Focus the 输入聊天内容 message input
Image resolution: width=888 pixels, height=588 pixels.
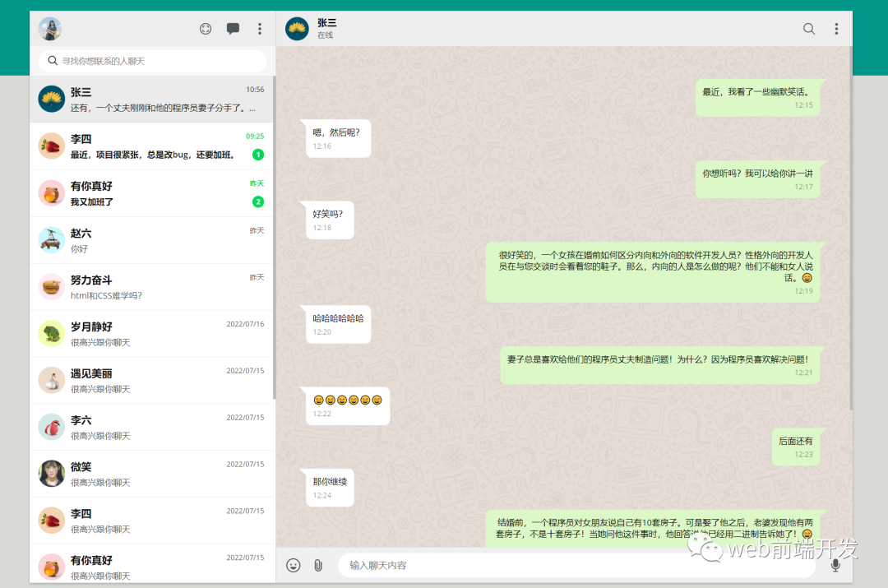(x=576, y=565)
